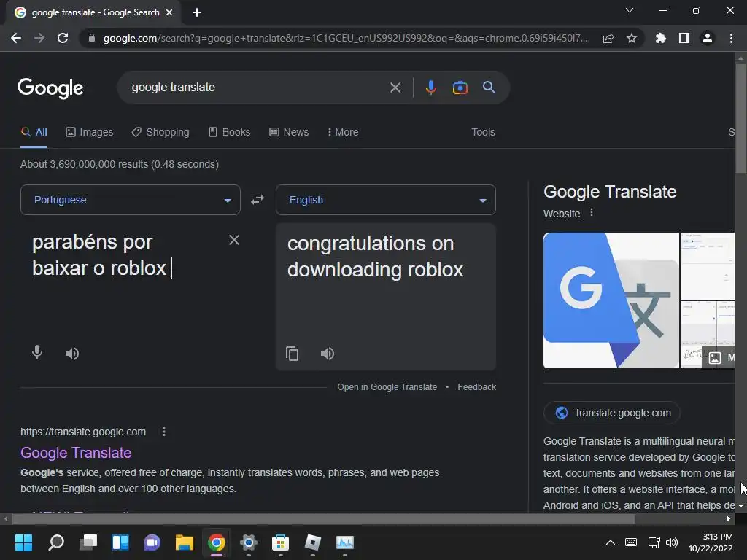Open the more images thumbnail button
747x560 pixels.
coord(719,357)
